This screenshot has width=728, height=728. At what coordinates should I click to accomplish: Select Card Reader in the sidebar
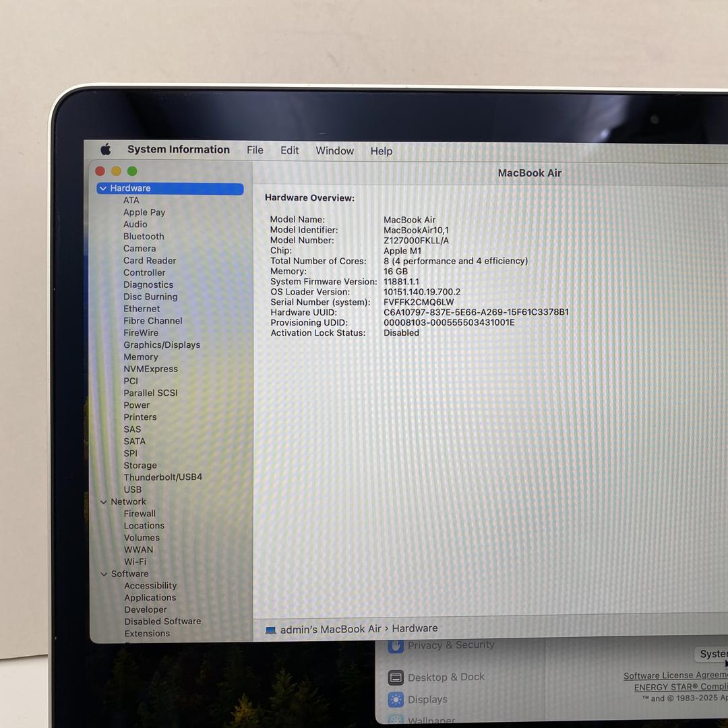(x=150, y=260)
